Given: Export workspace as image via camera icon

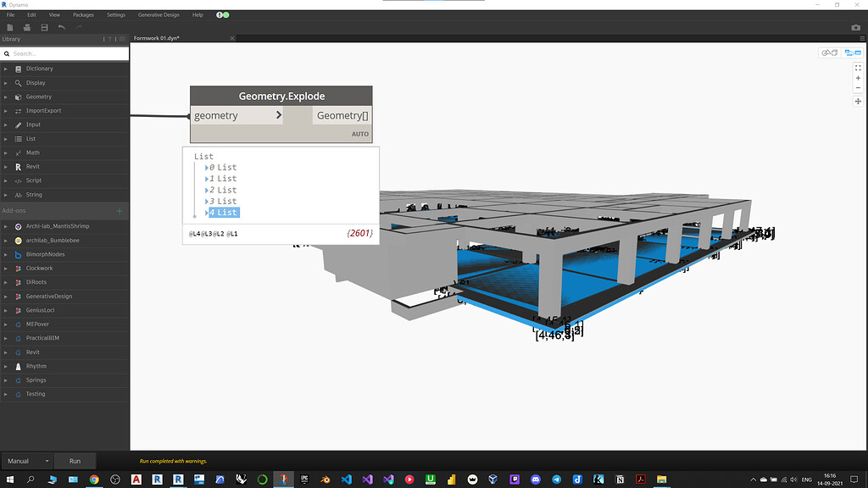Looking at the screenshot, I should [x=855, y=28].
